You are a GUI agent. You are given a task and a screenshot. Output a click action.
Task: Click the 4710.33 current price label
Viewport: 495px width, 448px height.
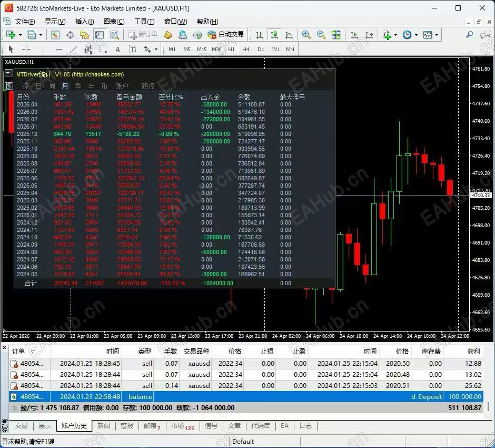coord(481,195)
